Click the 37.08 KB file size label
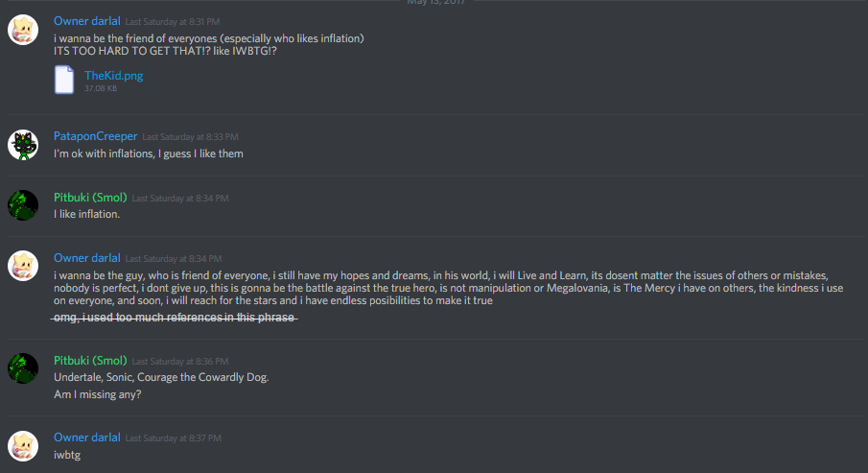The height and width of the screenshot is (473, 868). coord(100,88)
